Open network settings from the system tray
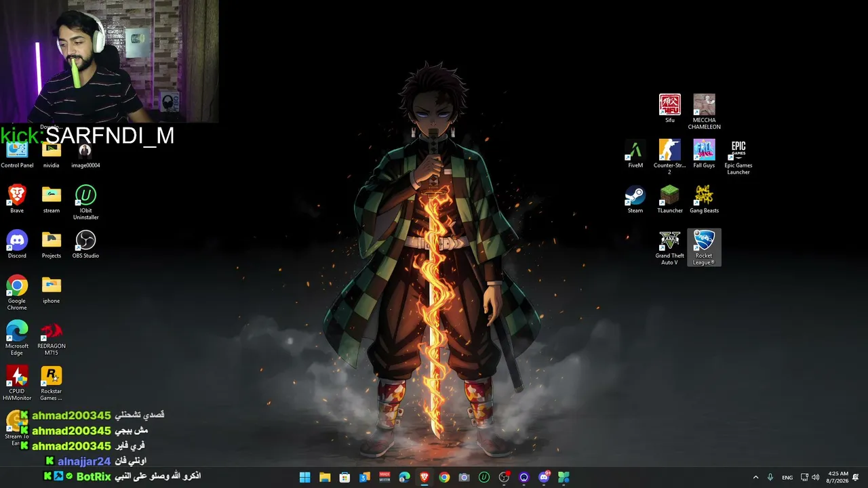 [x=804, y=478]
